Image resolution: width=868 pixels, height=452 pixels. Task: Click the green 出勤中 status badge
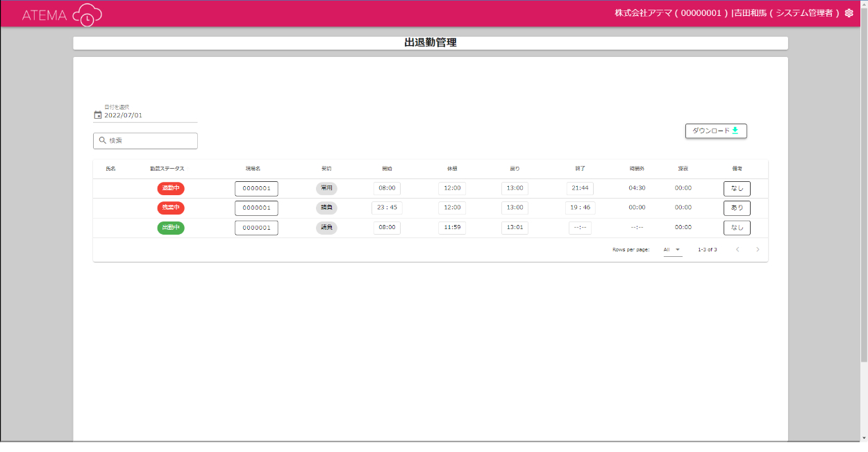pos(171,227)
